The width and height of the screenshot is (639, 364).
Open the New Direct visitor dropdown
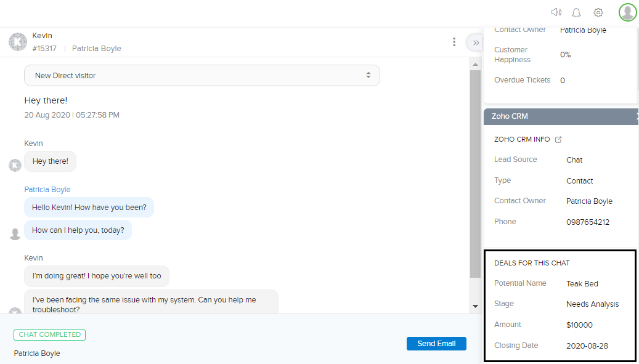(x=202, y=75)
